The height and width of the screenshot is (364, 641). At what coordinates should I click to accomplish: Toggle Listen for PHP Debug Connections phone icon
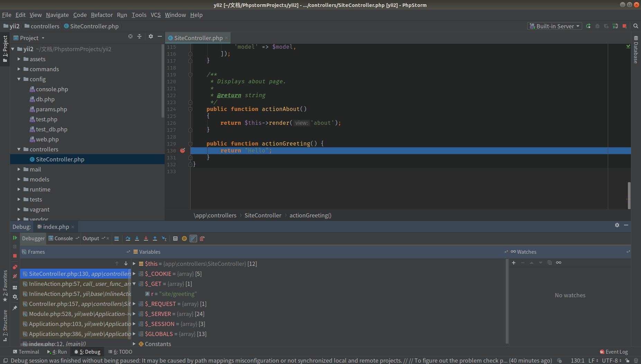615,26
